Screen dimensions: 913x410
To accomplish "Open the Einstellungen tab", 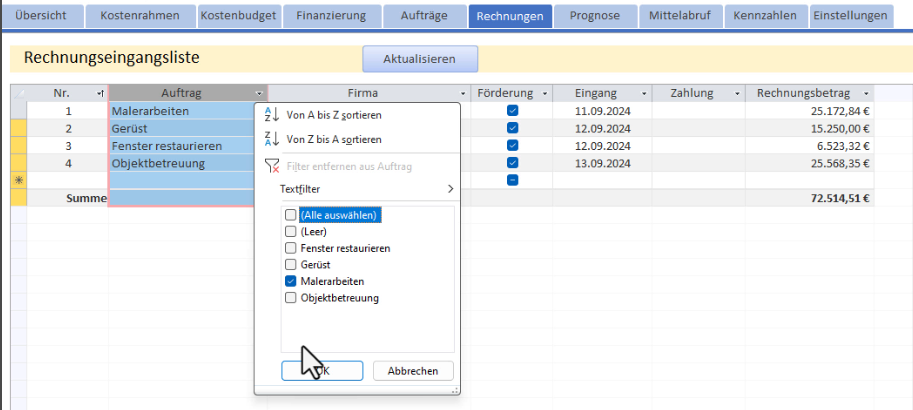I will (849, 16).
